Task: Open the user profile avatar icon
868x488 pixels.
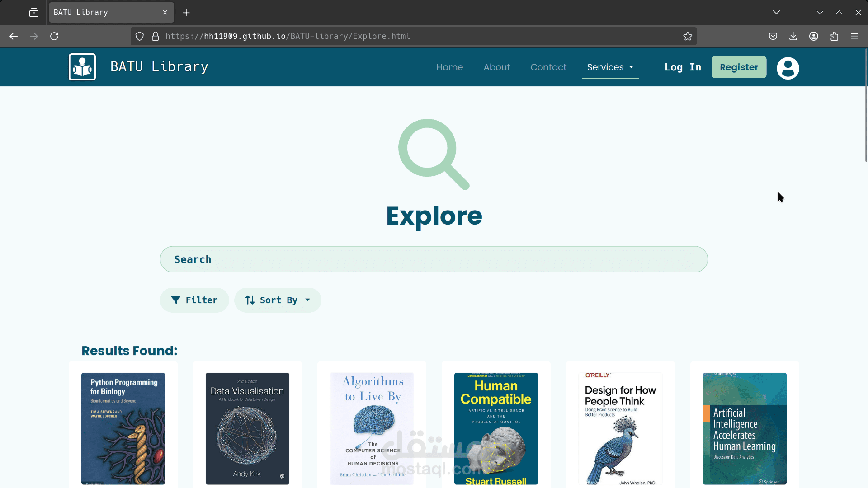Action: click(x=788, y=68)
